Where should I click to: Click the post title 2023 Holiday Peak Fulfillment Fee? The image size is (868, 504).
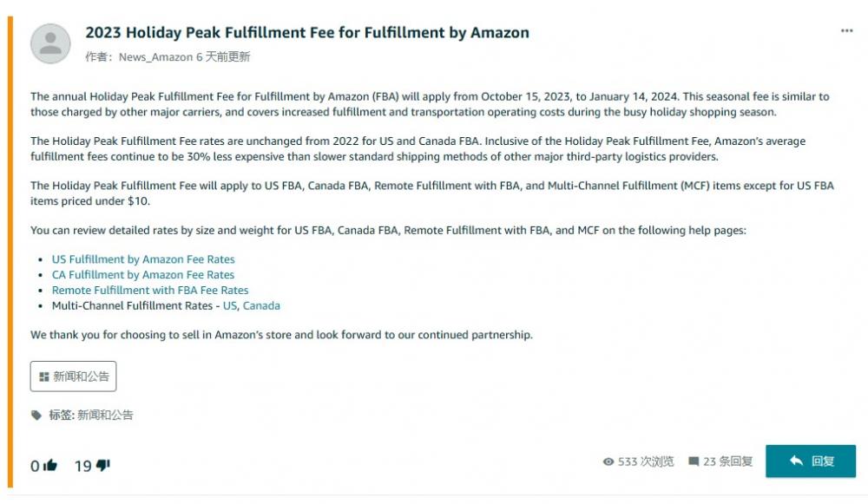[307, 33]
